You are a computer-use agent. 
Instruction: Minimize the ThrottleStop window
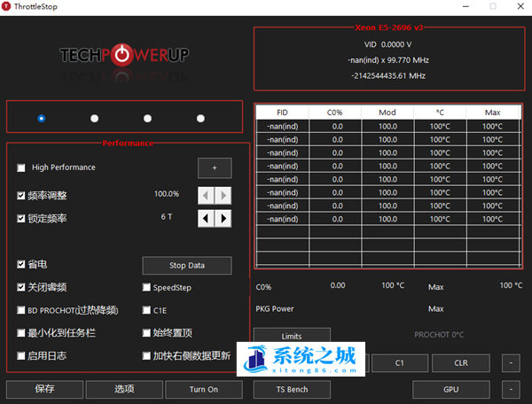click(x=465, y=6)
